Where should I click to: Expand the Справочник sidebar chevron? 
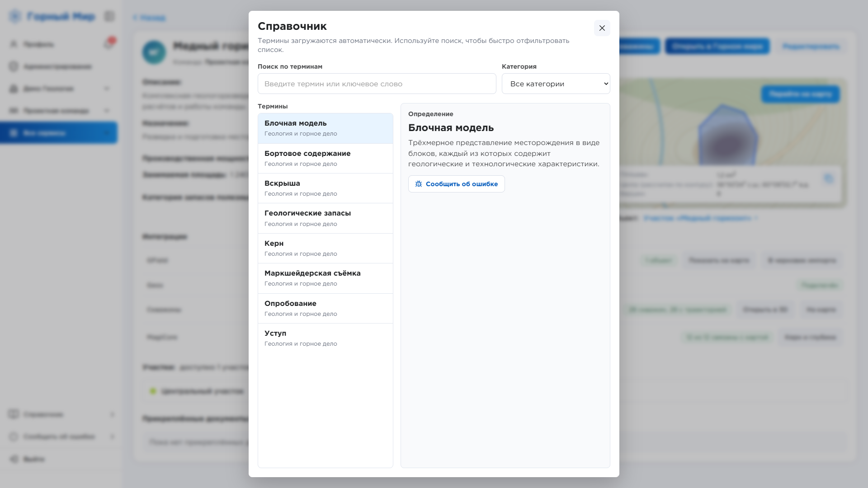pyautogui.click(x=112, y=414)
